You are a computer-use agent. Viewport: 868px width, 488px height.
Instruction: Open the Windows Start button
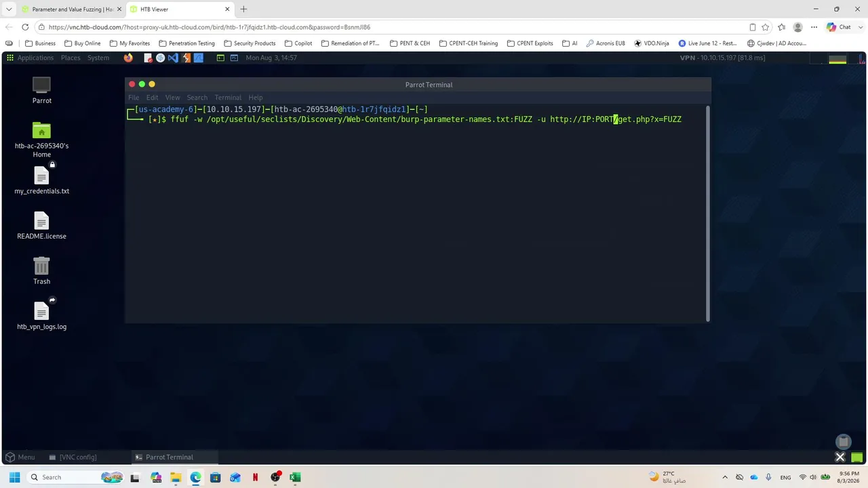14,477
